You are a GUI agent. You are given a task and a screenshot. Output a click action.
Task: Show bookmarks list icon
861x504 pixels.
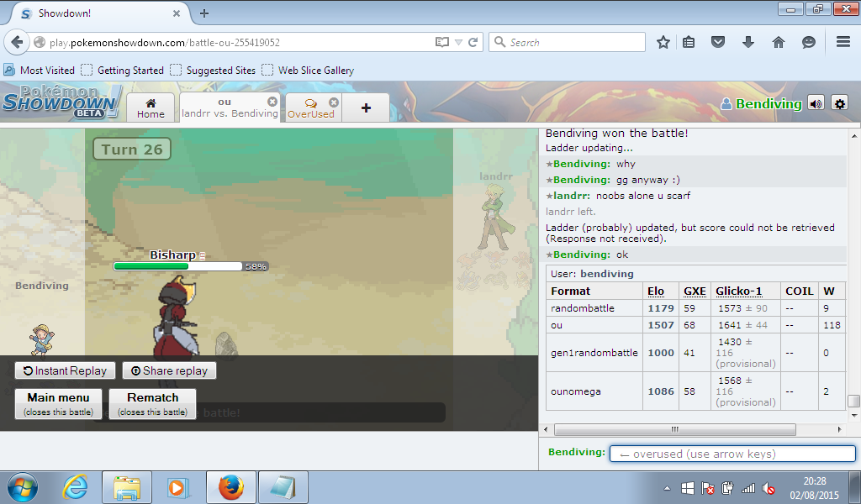click(x=689, y=42)
